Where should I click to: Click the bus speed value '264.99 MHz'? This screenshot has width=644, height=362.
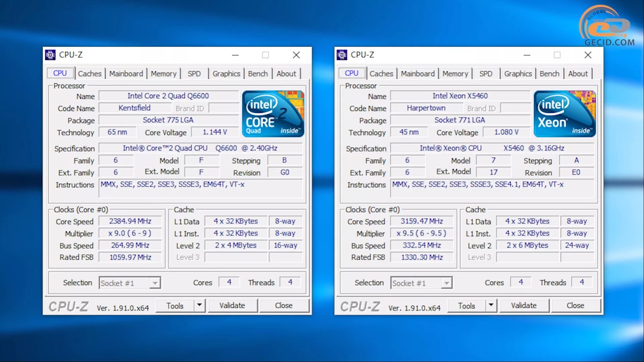coord(130,245)
